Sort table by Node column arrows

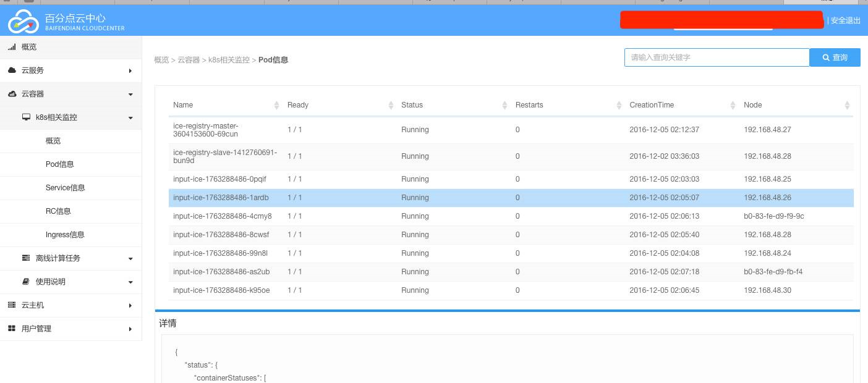[847, 106]
